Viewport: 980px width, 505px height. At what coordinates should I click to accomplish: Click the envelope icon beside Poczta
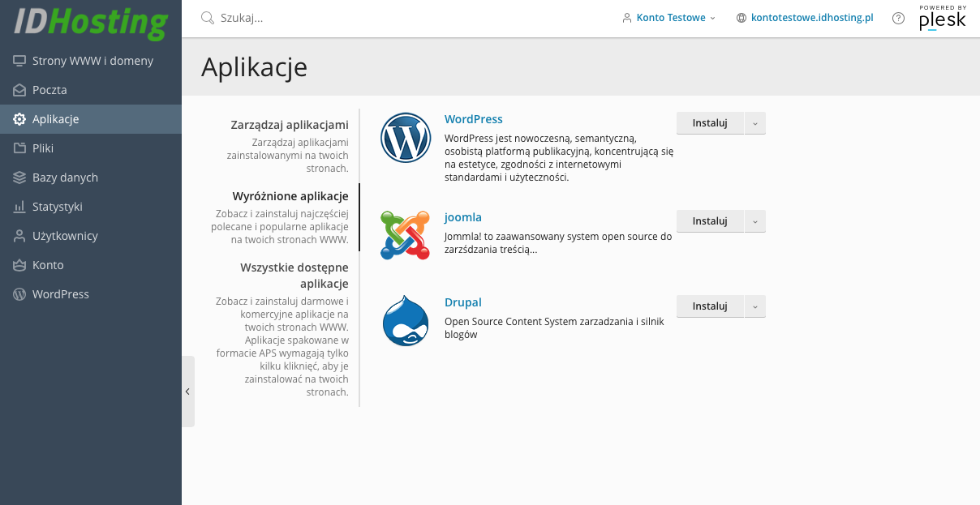coord(19,90)
